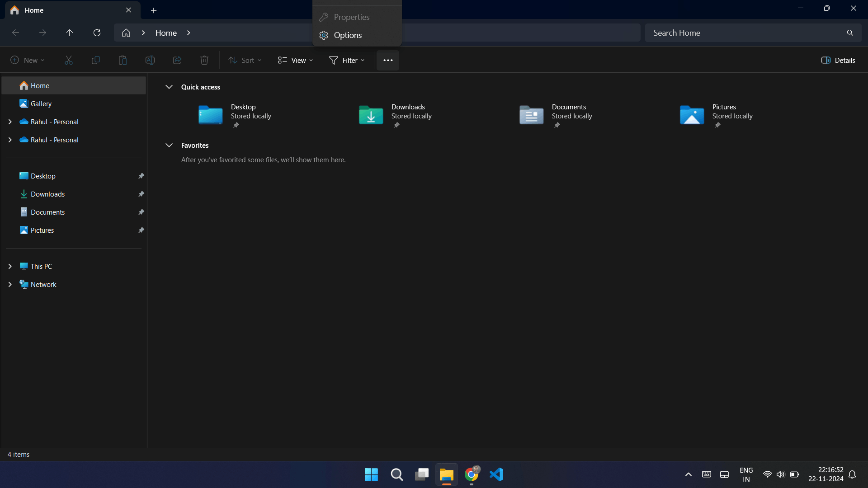
Task: Click the Copy icon in toolbar
Action: [96, 60]
